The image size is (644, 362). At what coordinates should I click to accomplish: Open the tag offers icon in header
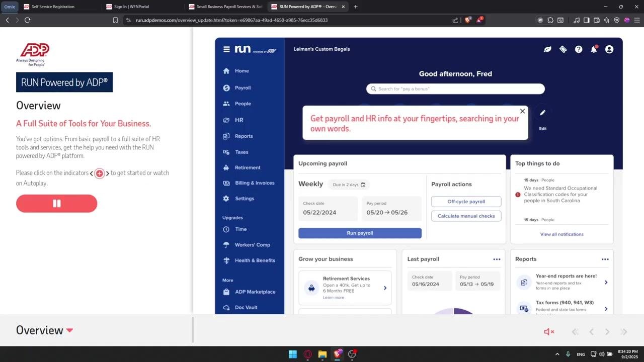563,49
